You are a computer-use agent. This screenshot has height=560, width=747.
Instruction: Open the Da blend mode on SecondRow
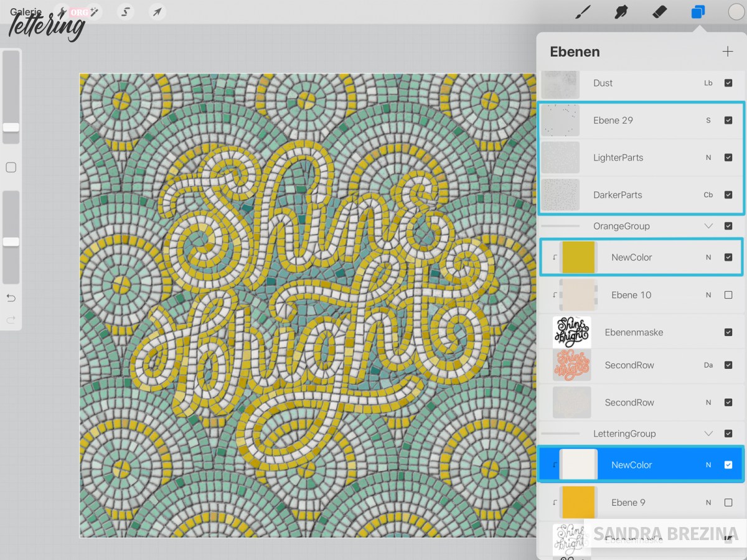coord(708,365)
